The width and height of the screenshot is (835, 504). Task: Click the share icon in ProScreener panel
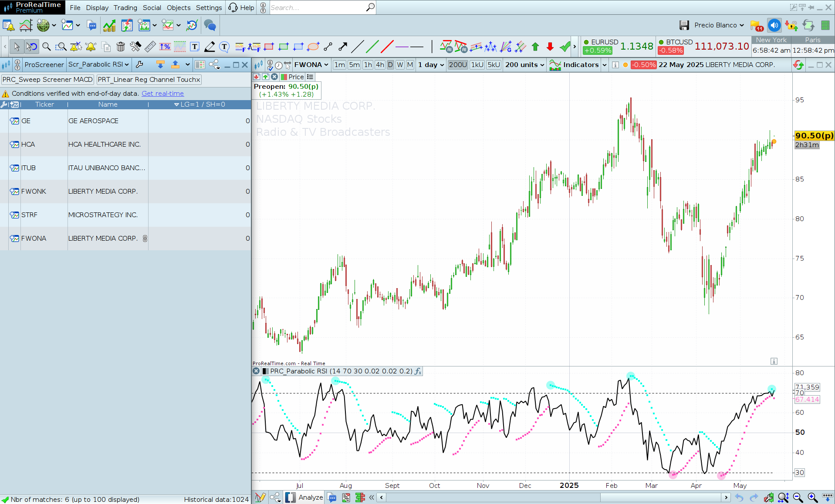pos(214,64)
